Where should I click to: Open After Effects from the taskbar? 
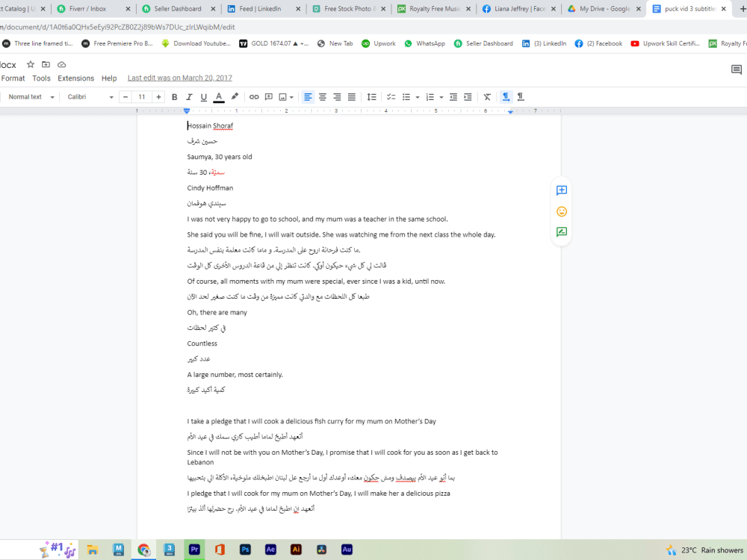270,550
